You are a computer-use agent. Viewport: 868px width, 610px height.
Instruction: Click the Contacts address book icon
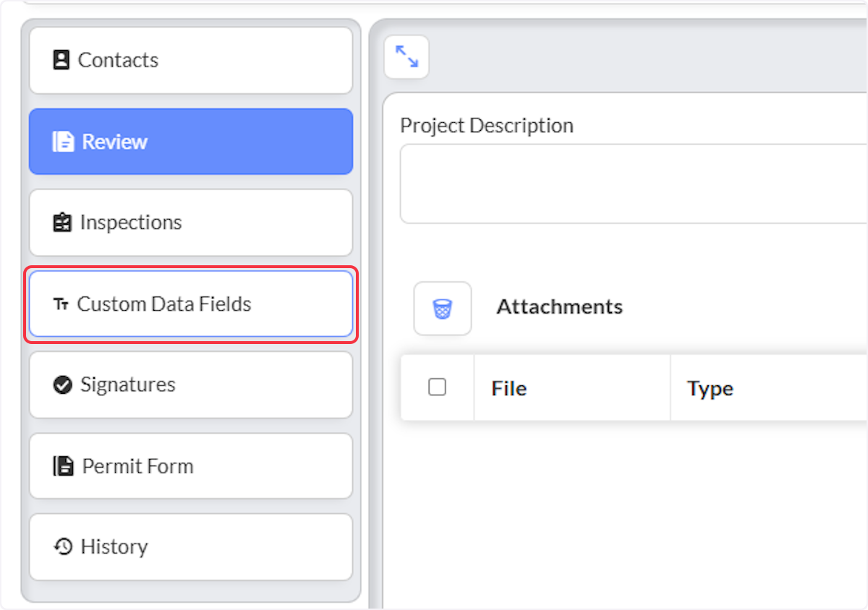point(61,60)
